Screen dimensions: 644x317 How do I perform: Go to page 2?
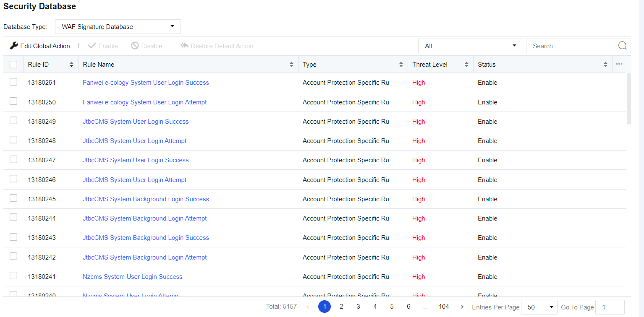pyautogui.click(x=341, y=307)
